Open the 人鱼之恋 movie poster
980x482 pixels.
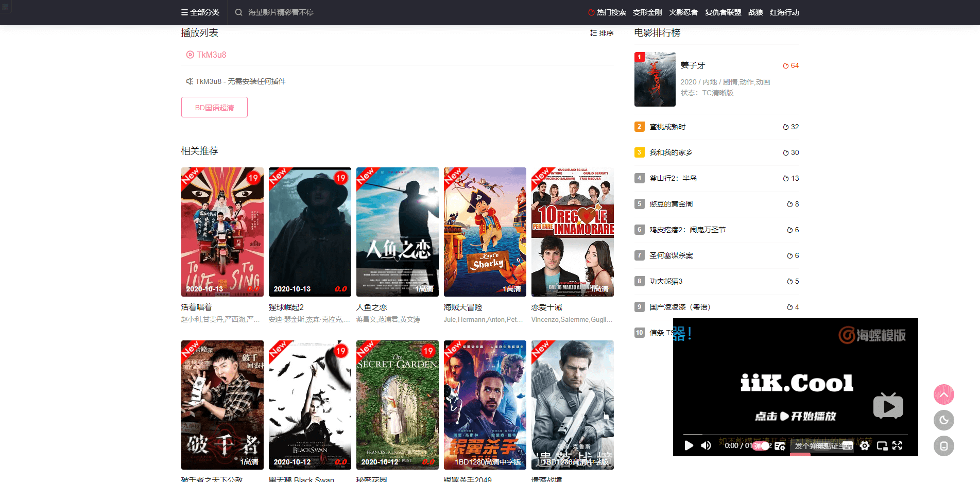397,232
